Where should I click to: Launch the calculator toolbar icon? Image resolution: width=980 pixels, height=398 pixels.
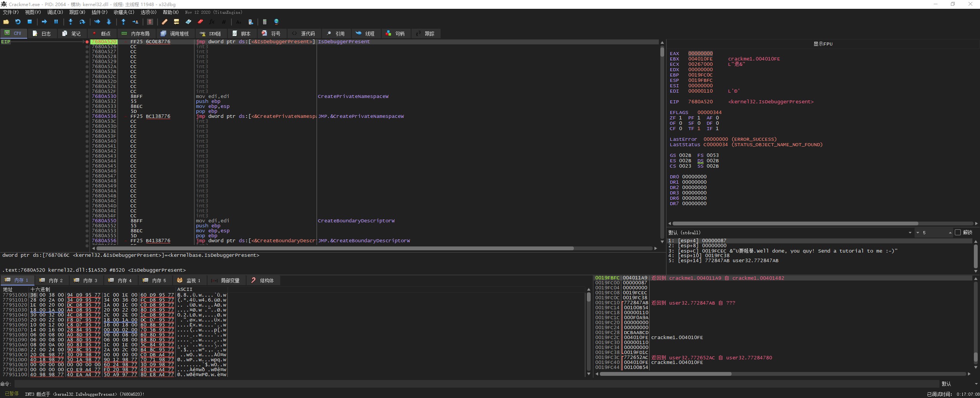coord(264,22)
